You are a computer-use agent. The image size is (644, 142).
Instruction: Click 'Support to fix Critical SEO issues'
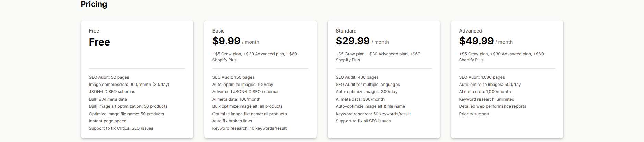pos(121,128)
